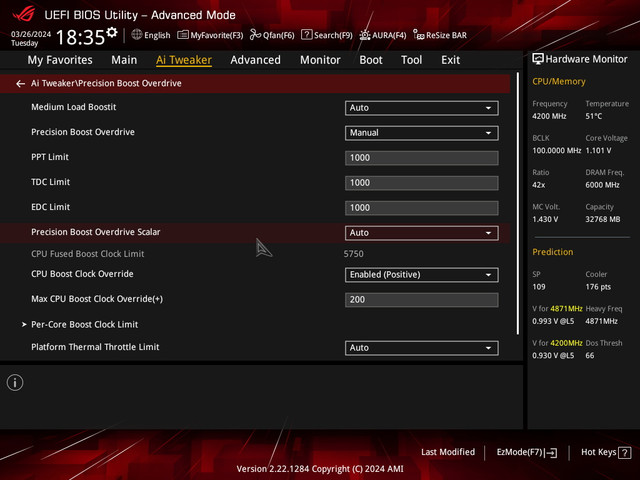Open time settings via gear icon
Viewport: 640px width, 480px height.
tap(112, 33)
